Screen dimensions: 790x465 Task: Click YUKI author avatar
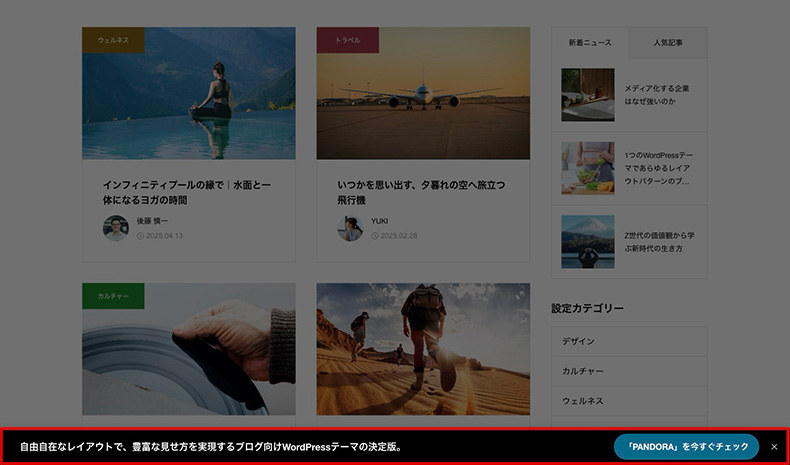coord(350,228)
